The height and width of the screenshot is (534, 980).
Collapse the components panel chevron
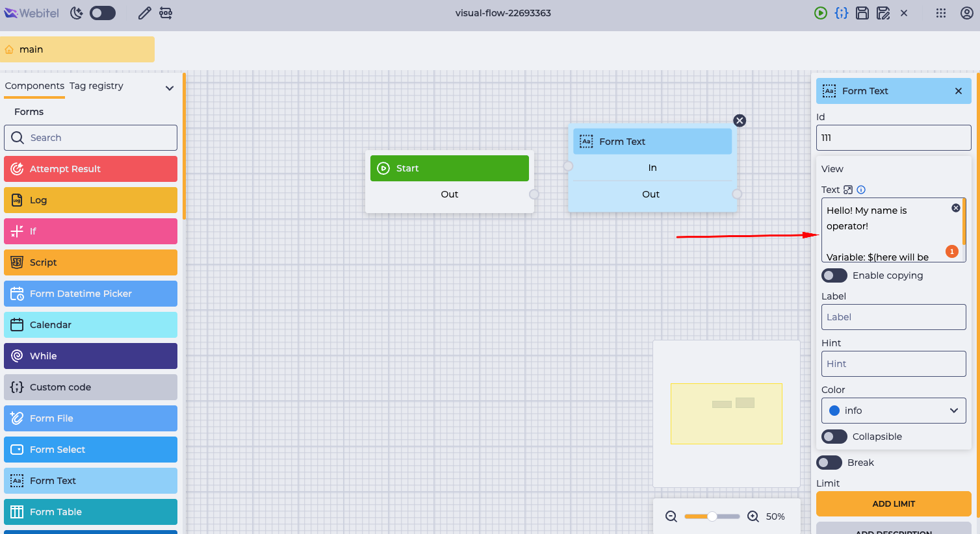[170, 88]
